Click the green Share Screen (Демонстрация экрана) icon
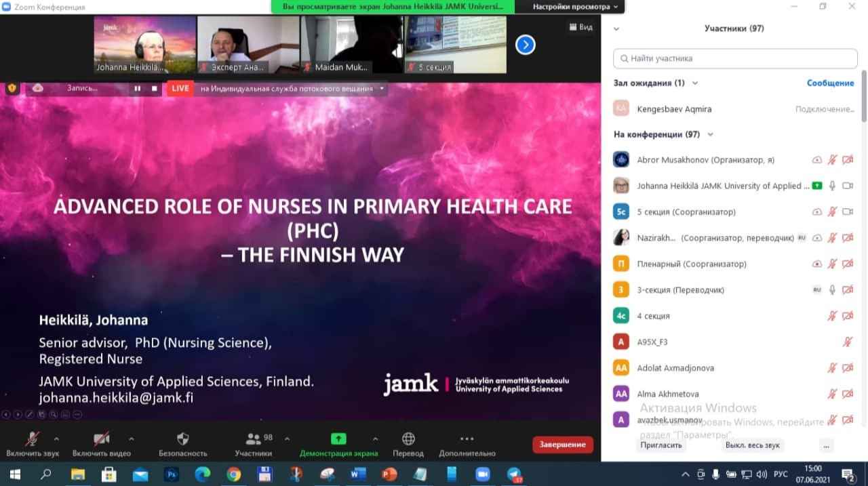The image size is (868, 486). tap(338, 439)
